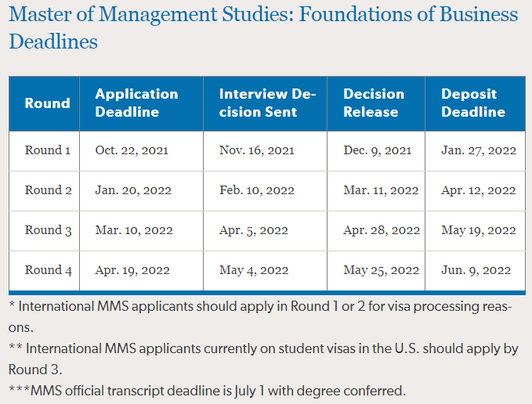This screenshot has height=404, width=532.
Task: Select the Decision Release column header
Action: pyautogui.click(x=374, y=103)
